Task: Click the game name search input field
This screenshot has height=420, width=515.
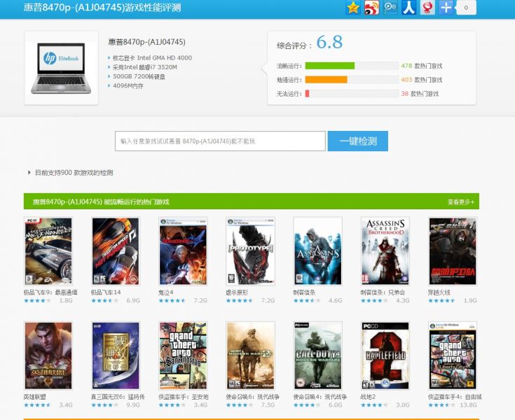Action: [x=220, y=141]
